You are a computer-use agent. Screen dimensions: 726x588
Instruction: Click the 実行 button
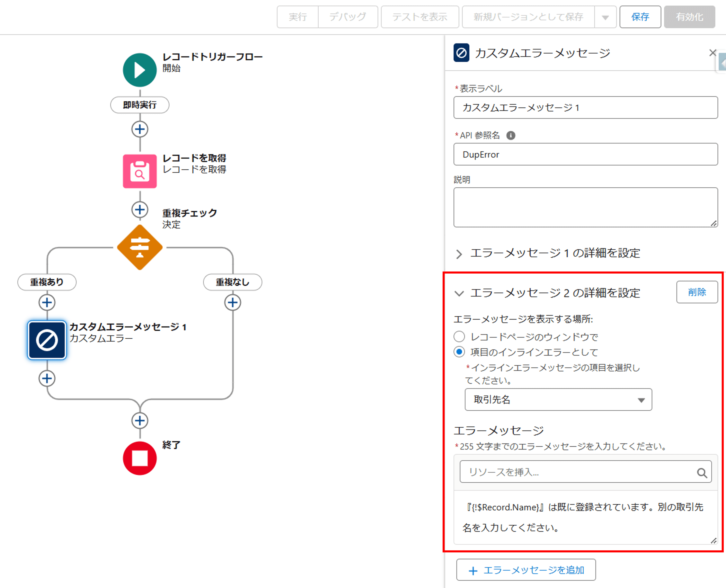(298, 17)
